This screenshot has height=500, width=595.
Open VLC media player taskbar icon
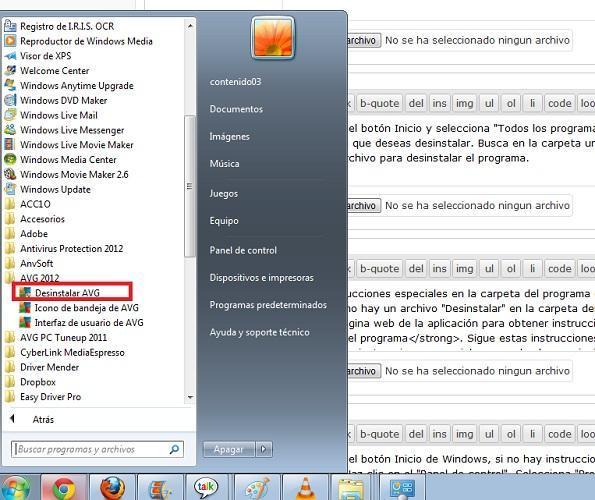305,488
